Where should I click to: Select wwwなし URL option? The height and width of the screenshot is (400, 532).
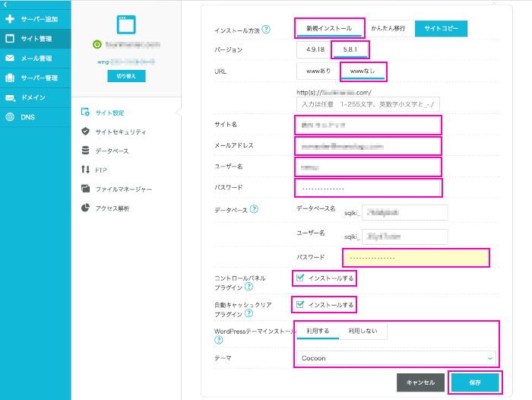click(x=363, y=71)
